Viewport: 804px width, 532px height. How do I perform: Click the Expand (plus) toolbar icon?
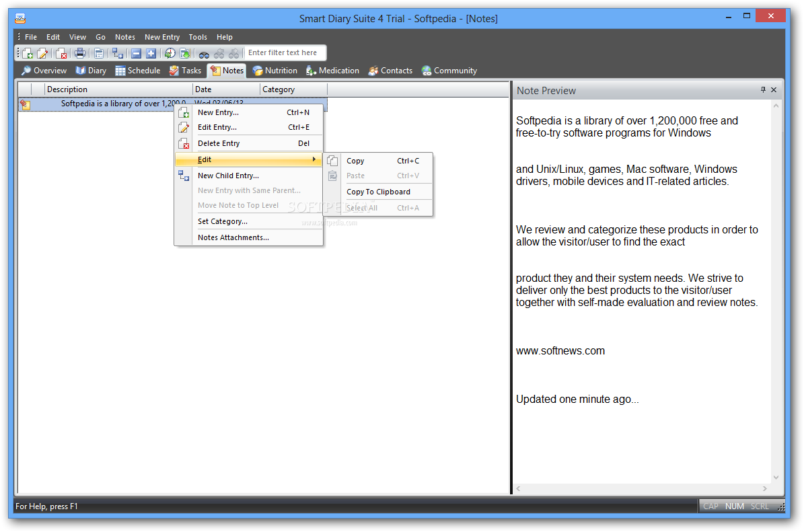click(x=151, y=53)
